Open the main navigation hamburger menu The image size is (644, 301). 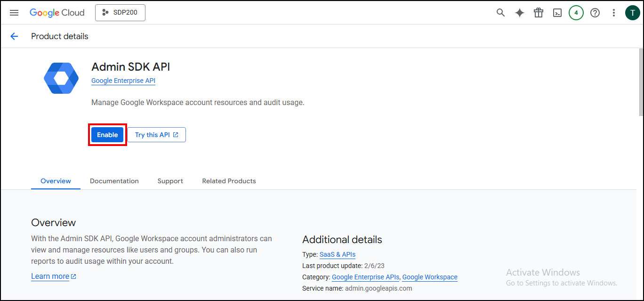tap(14, 13)
